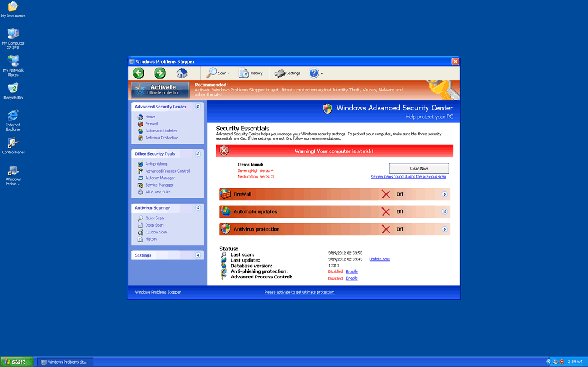Screen dimensions: 588x367
Task: Enable Anti-phishing protection
Action: tap(352, 271)
